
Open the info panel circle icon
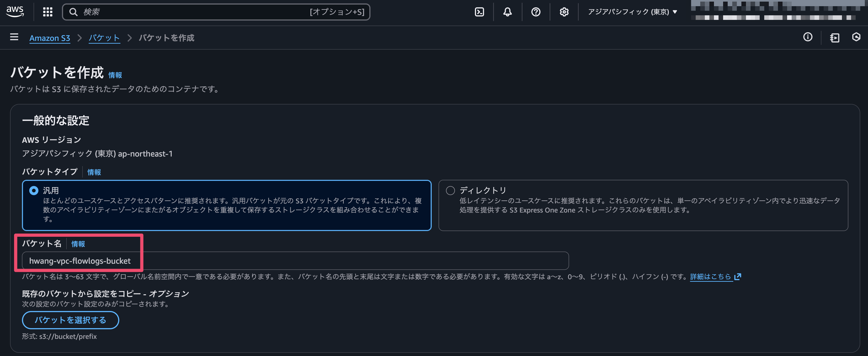coord(808,37)
